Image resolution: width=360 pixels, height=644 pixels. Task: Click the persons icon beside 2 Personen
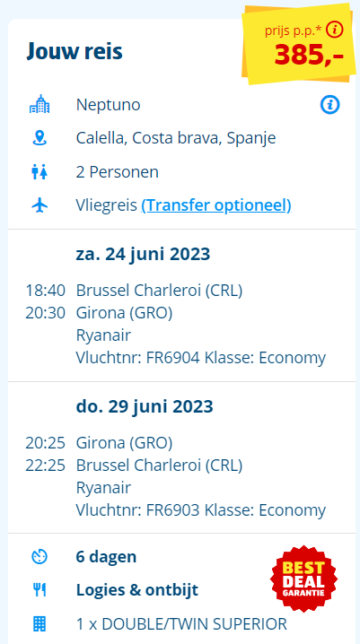coord(40,172)
